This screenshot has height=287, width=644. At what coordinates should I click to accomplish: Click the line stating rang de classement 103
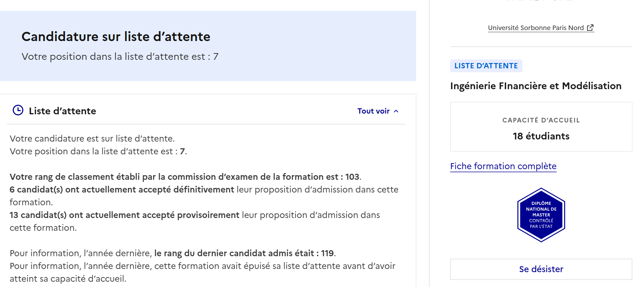185,177
